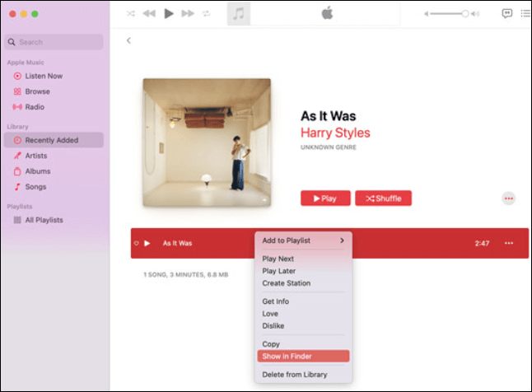Open Listen Now in sidebar

(x=43, y=76)
